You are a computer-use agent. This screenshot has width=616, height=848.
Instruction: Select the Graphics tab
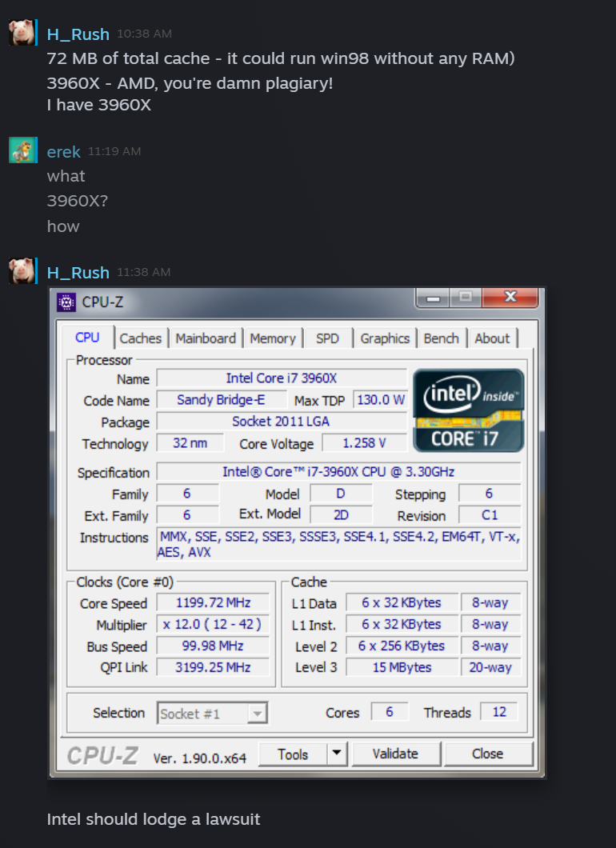(385, 338)
